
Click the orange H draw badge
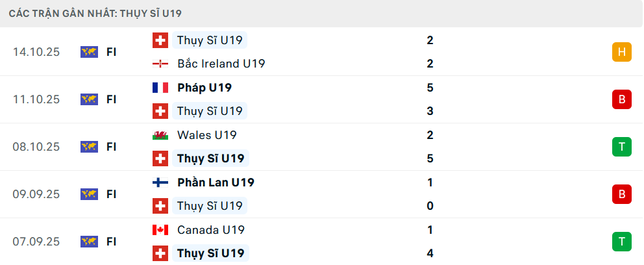pos(621,52)
